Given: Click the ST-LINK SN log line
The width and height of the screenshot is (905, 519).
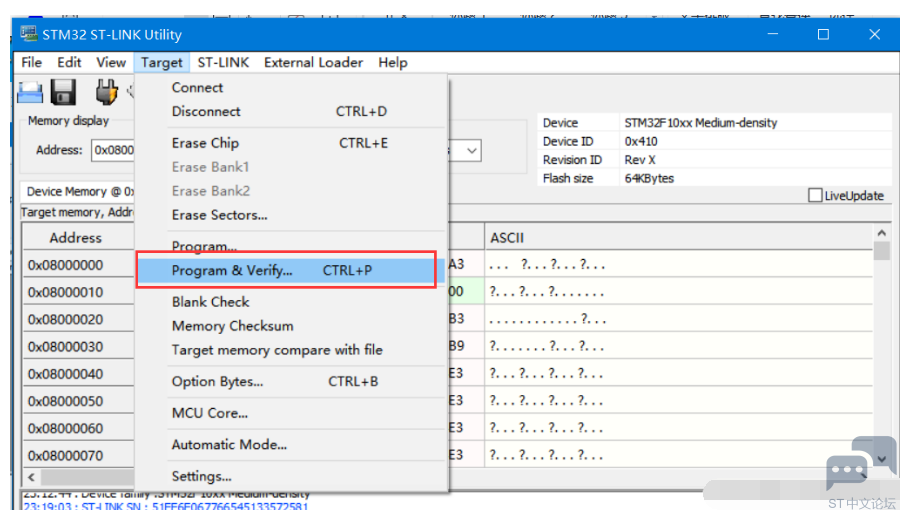Looking at the screenshot, I should tap(166, 506).
